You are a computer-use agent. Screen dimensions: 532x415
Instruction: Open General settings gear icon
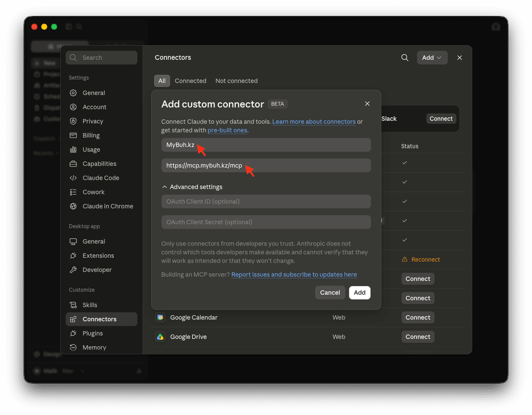coord(73,93)
